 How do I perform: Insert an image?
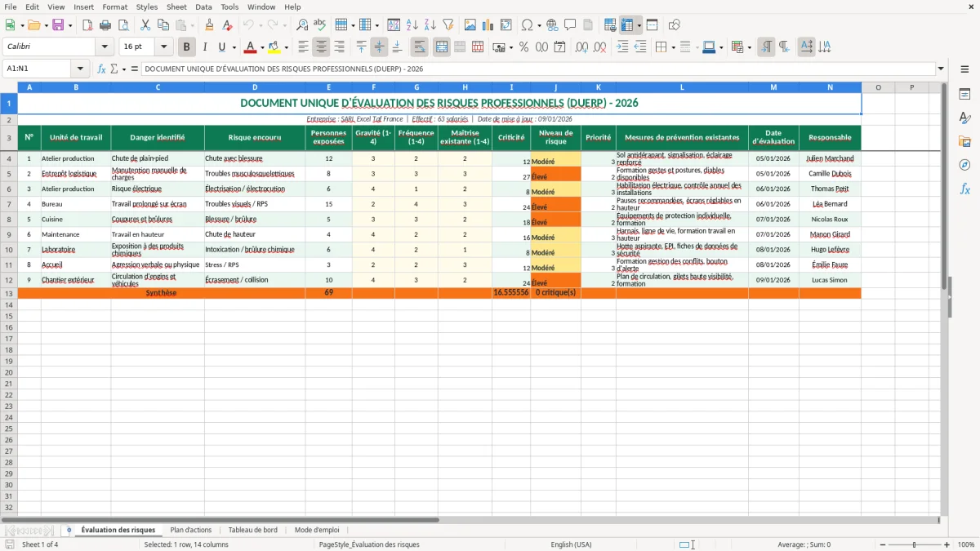(x=470, y=25)
